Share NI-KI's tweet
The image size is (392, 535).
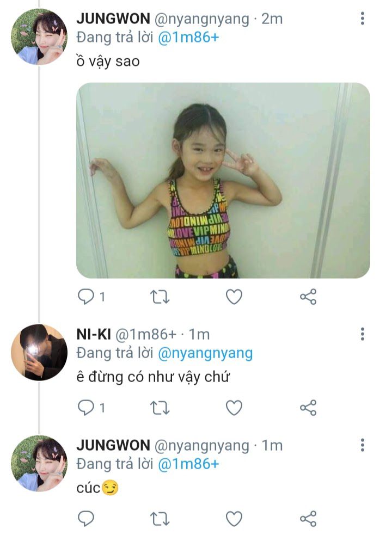[308, 408]
